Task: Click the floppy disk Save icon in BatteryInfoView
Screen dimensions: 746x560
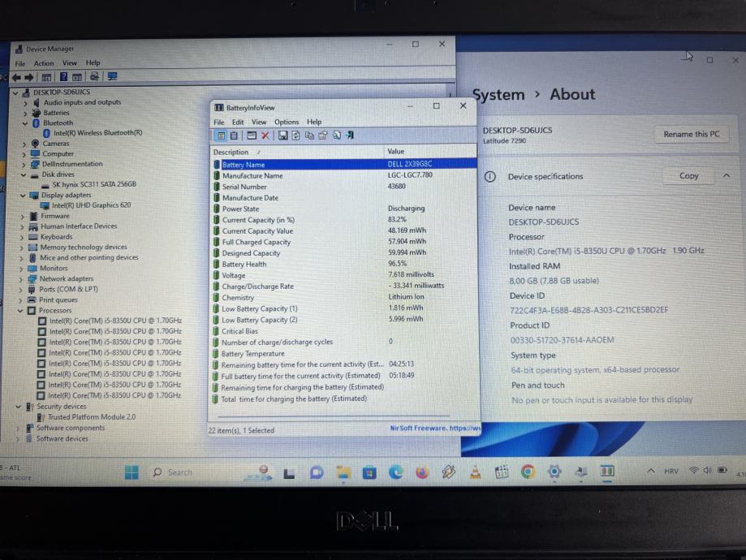Action: point(282,136)
